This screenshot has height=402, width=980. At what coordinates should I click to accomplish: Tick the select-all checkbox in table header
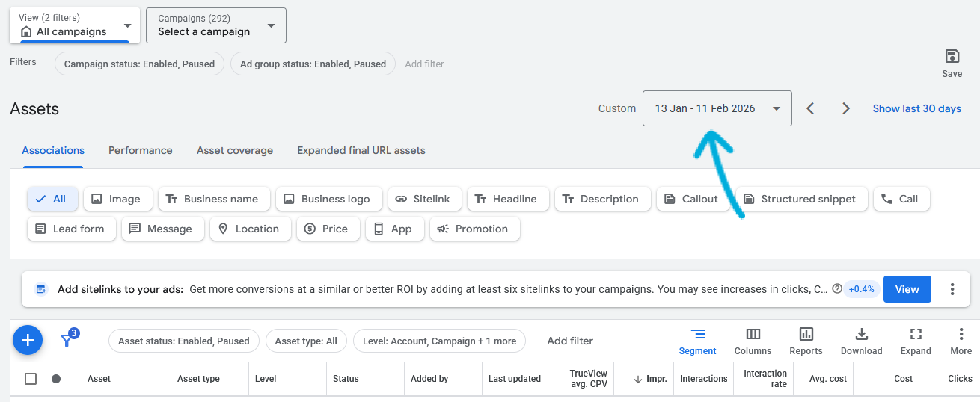point(31,379)
